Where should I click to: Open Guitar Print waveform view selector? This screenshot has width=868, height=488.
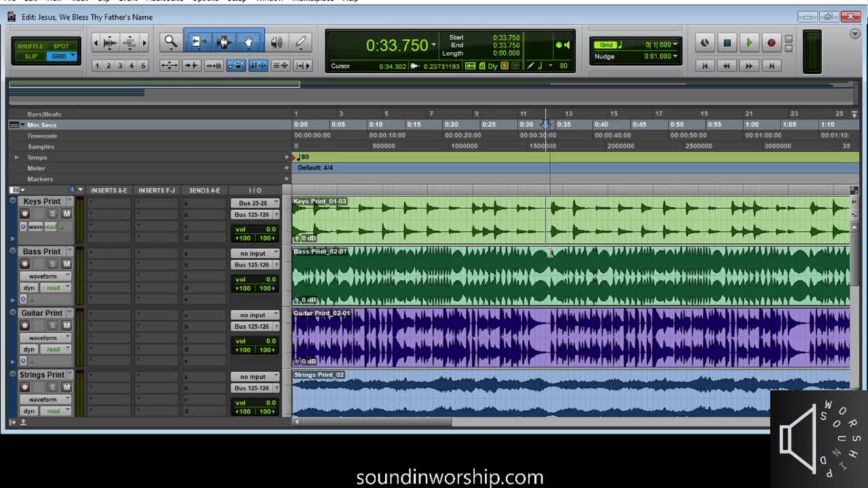point(45,338)
